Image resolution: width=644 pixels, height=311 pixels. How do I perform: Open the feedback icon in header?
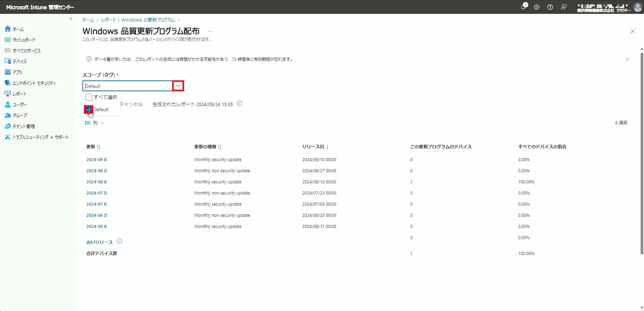[563, 7]
